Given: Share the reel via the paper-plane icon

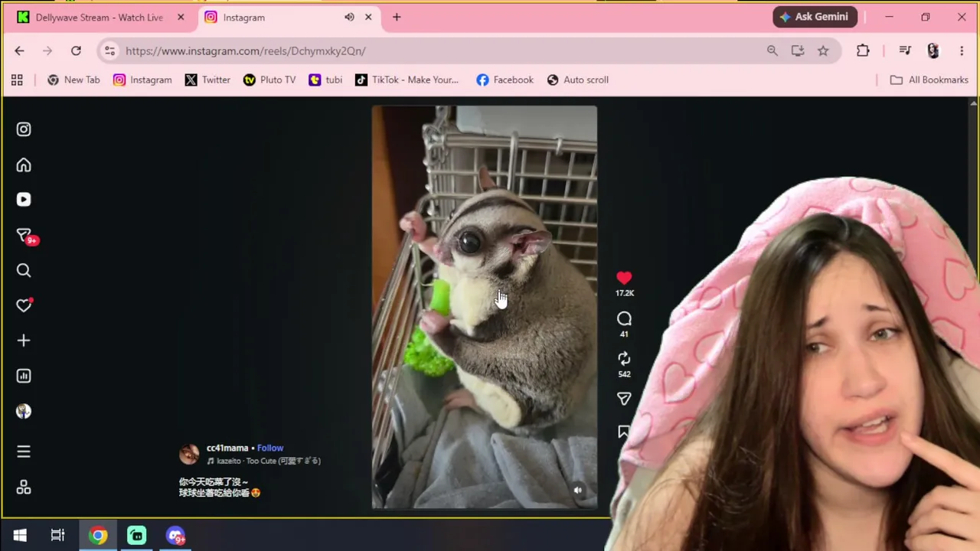Looking at the screenshot, I should tap(624, 399).
